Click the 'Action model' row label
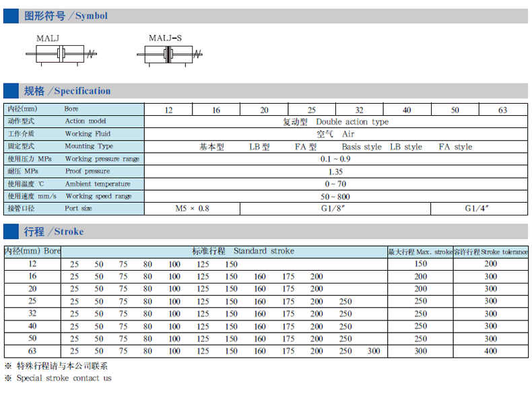 pos(86,121)
